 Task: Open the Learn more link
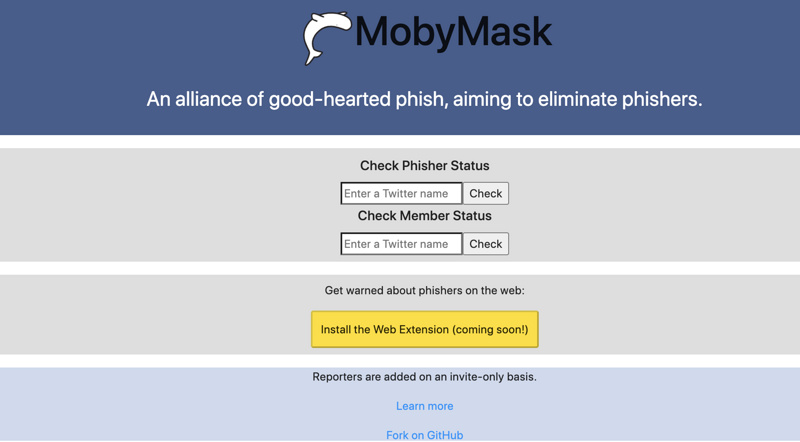click(x=424, y=406)
